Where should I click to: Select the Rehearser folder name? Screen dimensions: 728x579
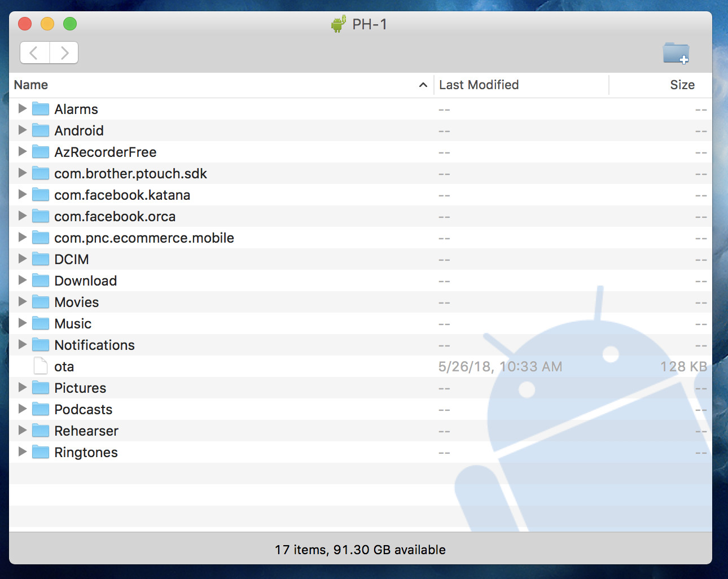pos(86,431)
